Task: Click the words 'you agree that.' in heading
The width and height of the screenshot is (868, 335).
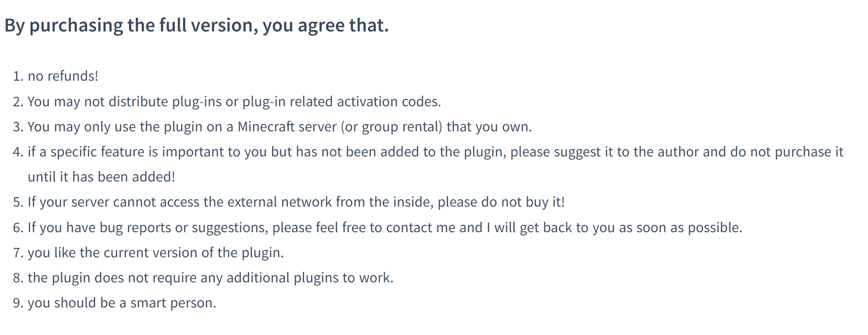Action: [325, 26]
